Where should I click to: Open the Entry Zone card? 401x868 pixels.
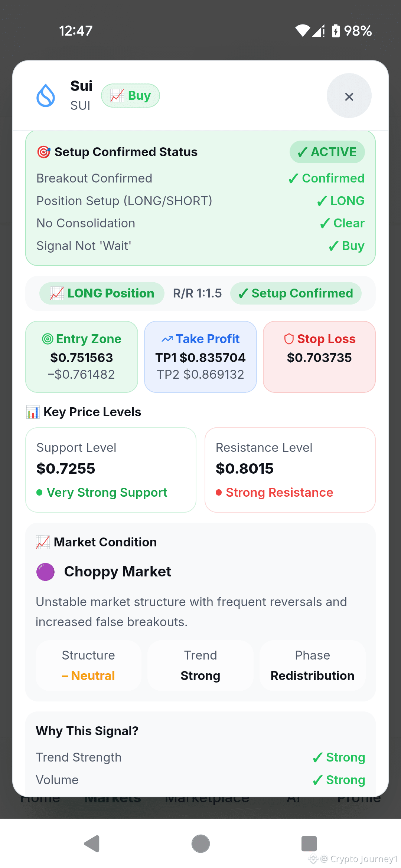click(82, 357)
